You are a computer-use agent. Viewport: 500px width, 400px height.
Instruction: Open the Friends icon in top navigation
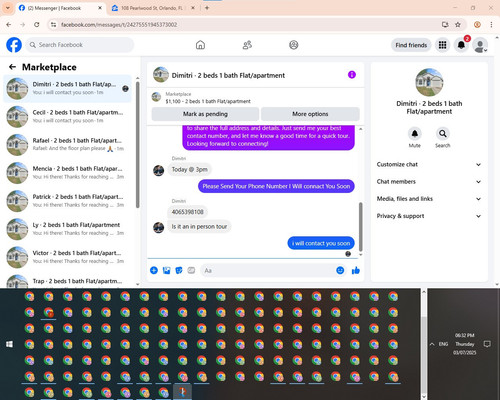click(x=247, y=45)
